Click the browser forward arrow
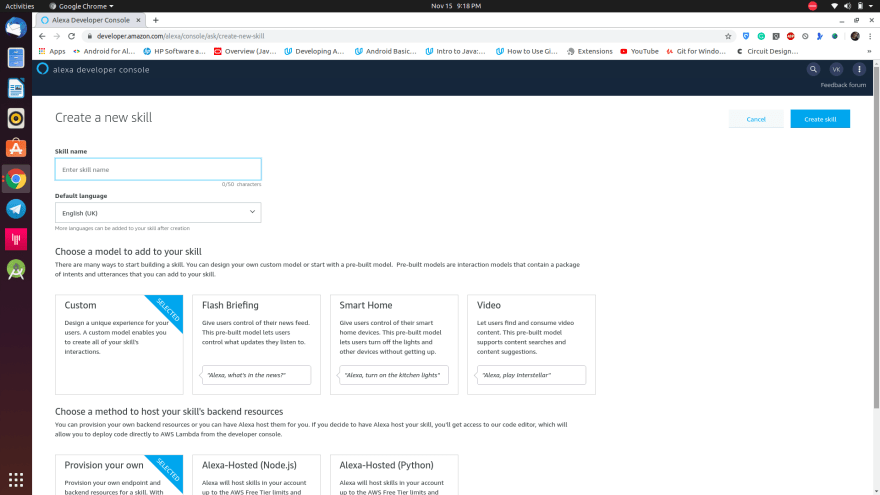 click(x=57, y=36)
